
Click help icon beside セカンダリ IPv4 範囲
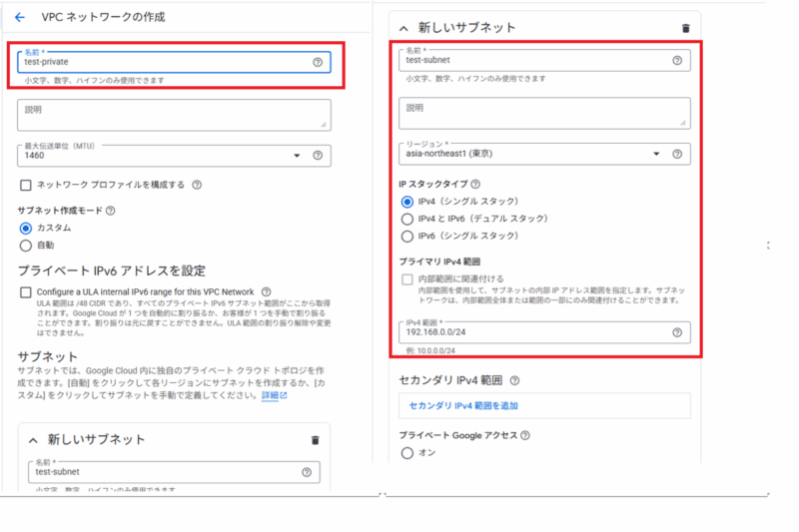(514, 380)
